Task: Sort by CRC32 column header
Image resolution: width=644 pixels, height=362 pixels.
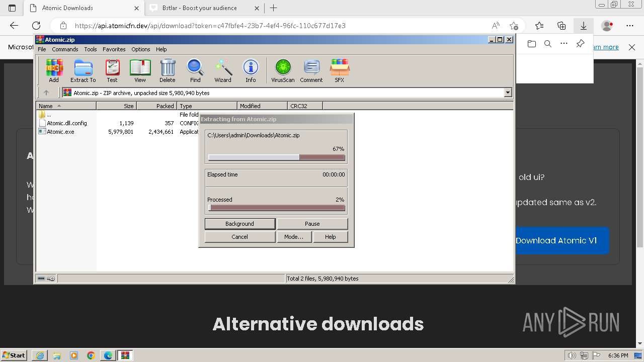Action: 305,106
